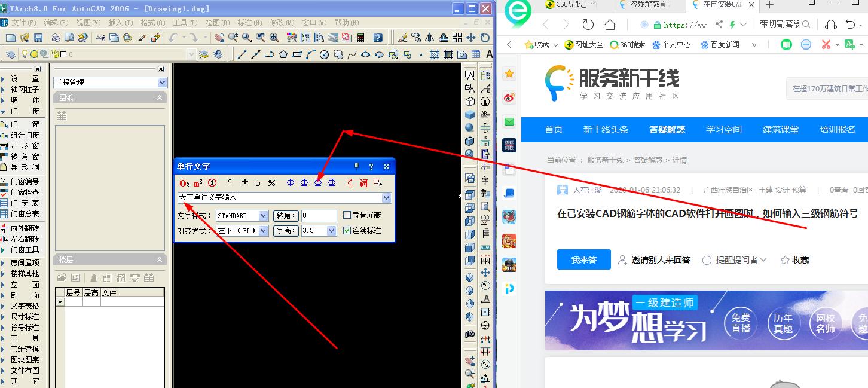Image resolution: width=868 pixels, height=388 pixels.
Task: Open the text input history dropdown
Action: pyautogui.click(x=386, y=198)
